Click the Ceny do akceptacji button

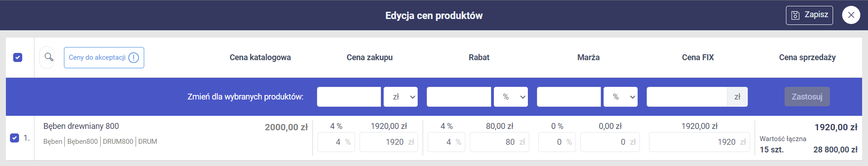click(104, 57)
